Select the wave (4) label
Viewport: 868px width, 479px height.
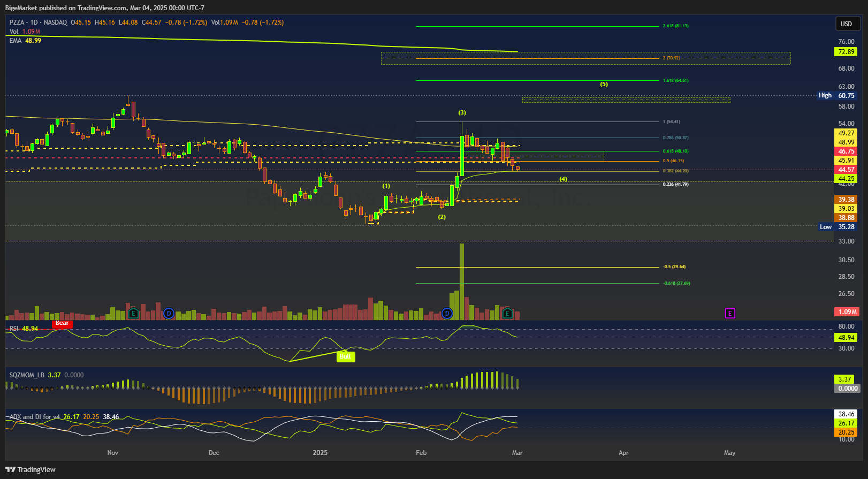[x=563, y=179]
